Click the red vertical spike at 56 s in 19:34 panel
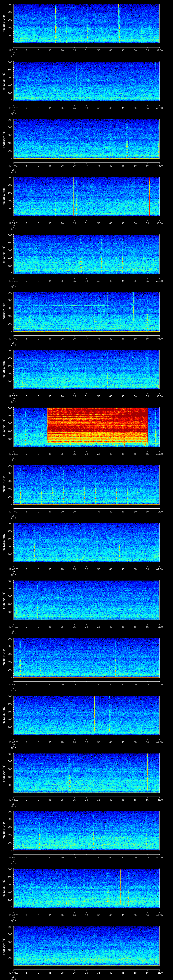Image resolution: width=173 pixels, height=980 pixels. coord(149,196)
